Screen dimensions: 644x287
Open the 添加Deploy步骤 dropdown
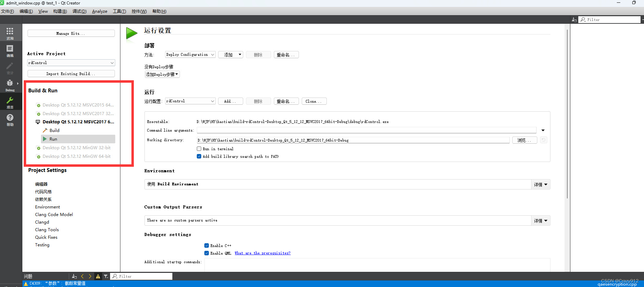[x=162, y=74]
